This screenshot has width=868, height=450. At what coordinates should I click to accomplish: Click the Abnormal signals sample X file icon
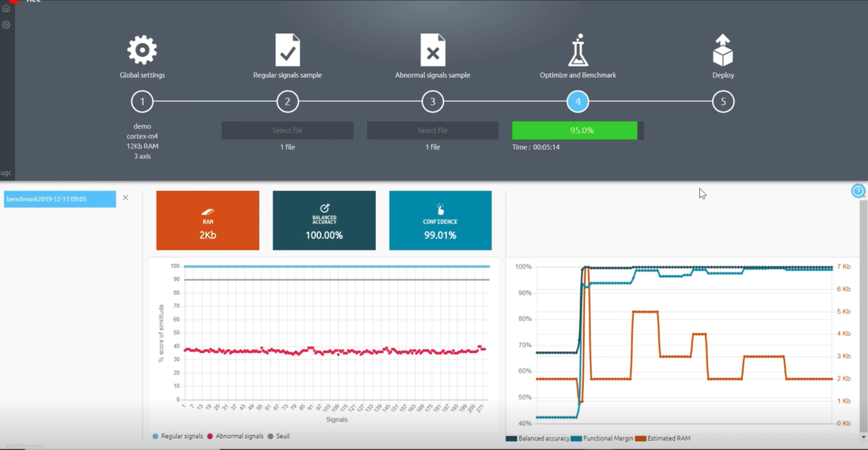click(x=433, y=50)
